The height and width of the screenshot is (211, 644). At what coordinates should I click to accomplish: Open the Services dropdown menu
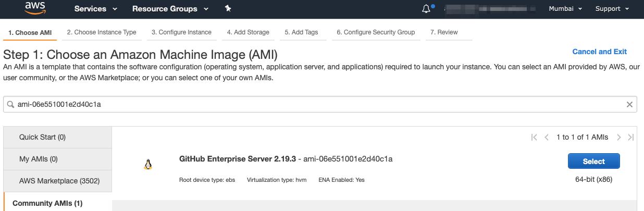(95, 9)
